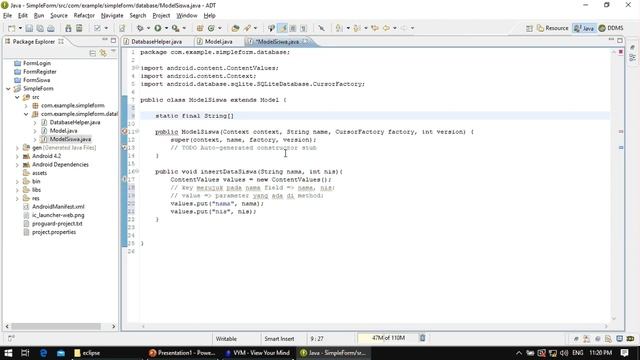Collapse the SimpleForm project node

coord(8,89)
